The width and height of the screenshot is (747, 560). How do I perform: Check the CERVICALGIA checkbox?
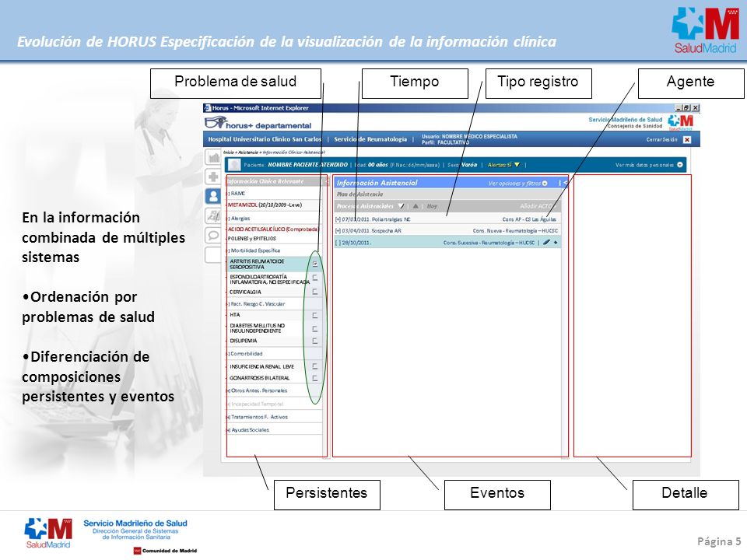315,292
